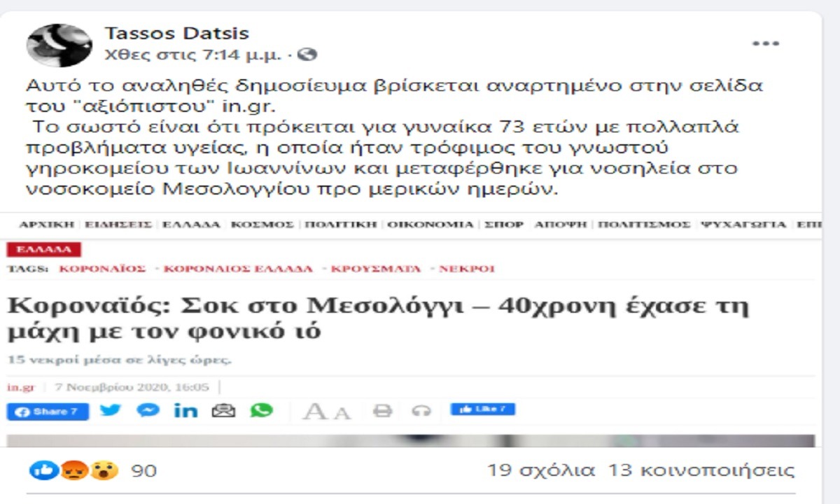This screenshot has height=504, width=840.
Task: Decrease text size with small A
Action: [342, 413]
